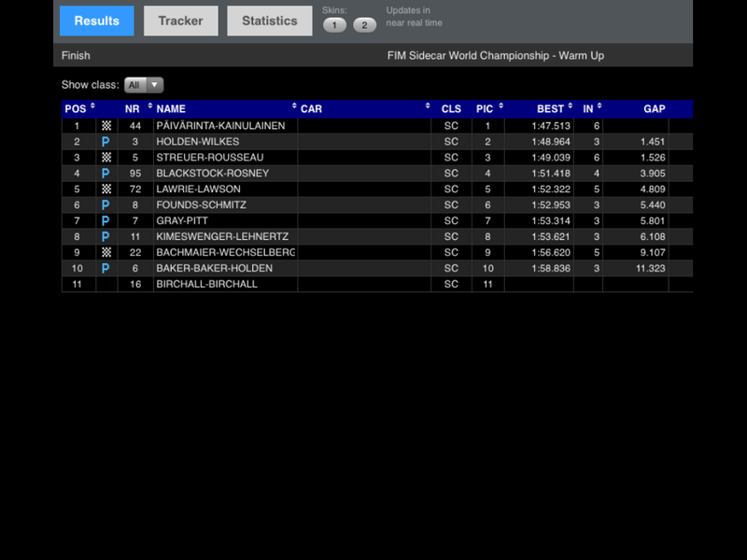Viewport: 747px width, 560px height.
Task: Click pit P icon for GRAY-PITT
Action: pyautogui.click(x=106, y=220)
